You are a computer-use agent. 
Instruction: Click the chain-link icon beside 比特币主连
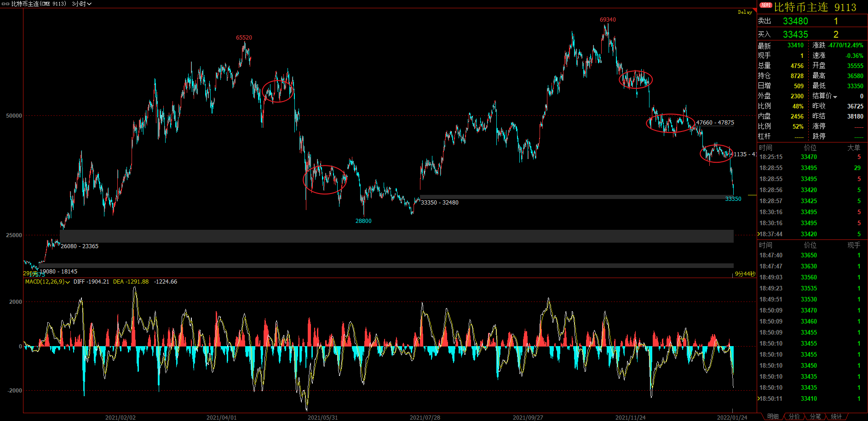point(6,4)
